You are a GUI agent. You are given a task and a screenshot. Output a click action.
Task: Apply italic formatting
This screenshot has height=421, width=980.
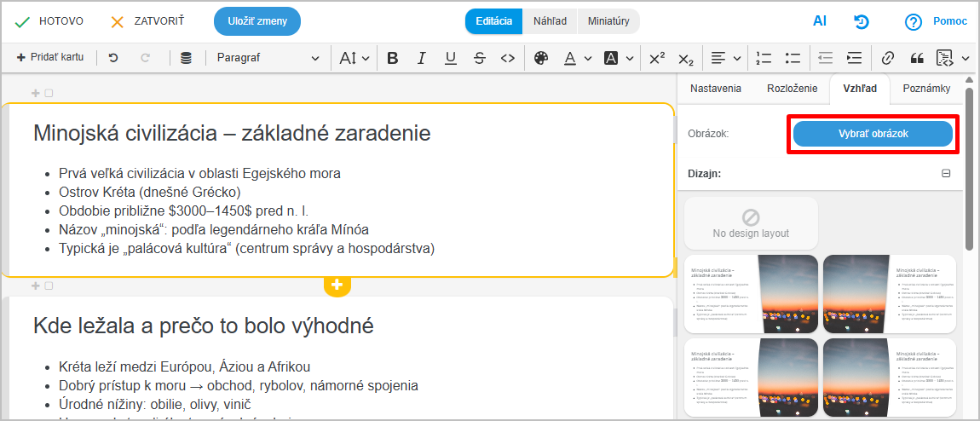point(421,58)
